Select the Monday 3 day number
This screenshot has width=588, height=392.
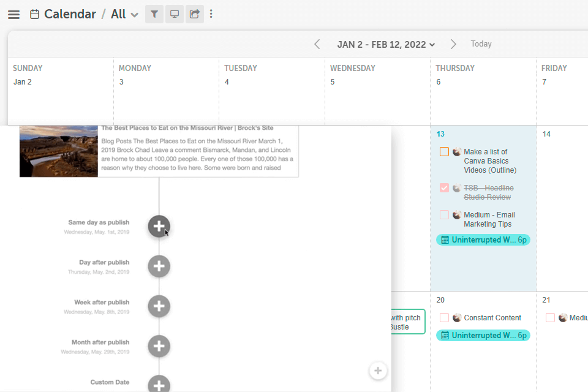click(121, 82)
